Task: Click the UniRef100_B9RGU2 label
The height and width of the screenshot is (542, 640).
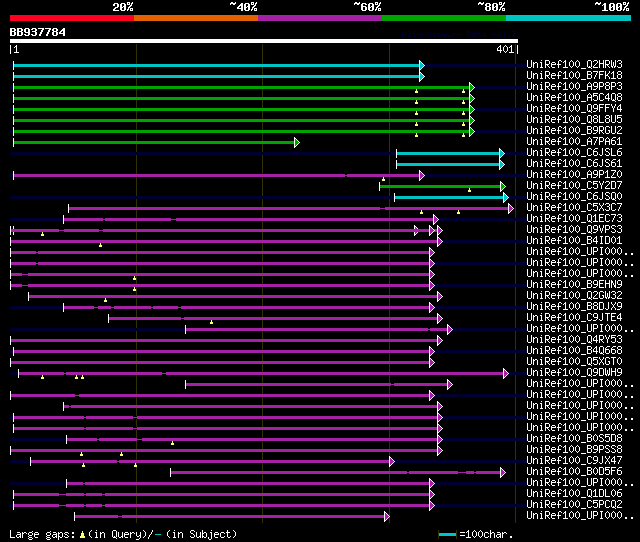Action: click(x=574, y=131)
